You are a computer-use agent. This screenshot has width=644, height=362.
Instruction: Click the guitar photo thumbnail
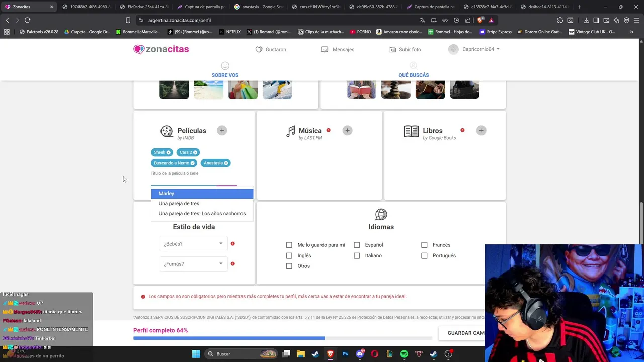pyautogui.click(x=430, y=89)
